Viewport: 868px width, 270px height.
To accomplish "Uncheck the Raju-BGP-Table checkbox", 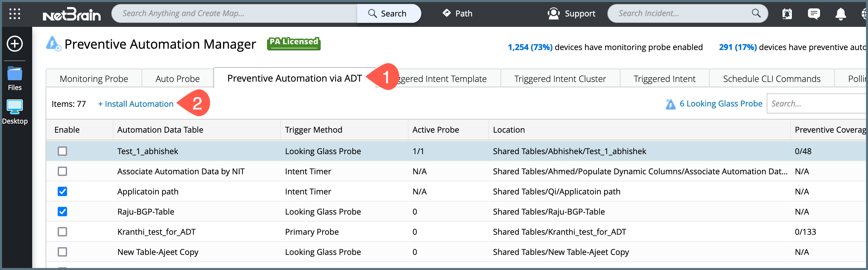I will click(x=62, y=212).
